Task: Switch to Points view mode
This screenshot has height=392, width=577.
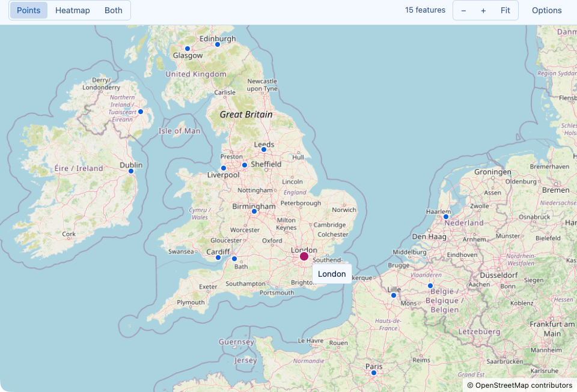Action: click(29, 10)
